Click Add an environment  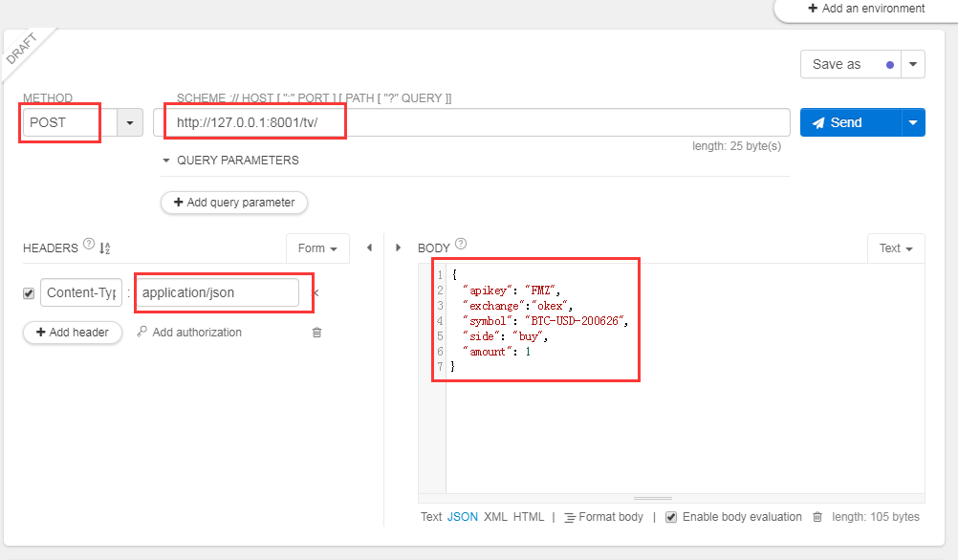click(866, 9)
